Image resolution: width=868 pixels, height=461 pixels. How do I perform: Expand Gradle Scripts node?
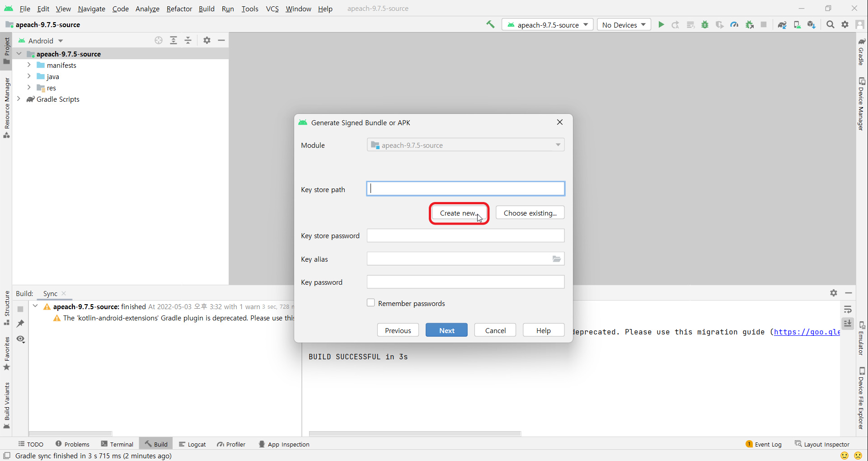(19, 99)
